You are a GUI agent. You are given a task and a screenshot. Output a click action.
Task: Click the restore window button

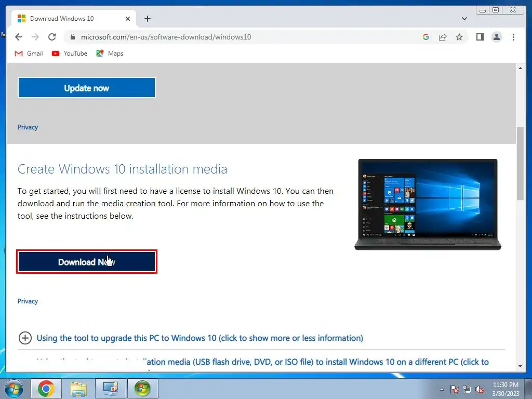click(x=496, y=10)
